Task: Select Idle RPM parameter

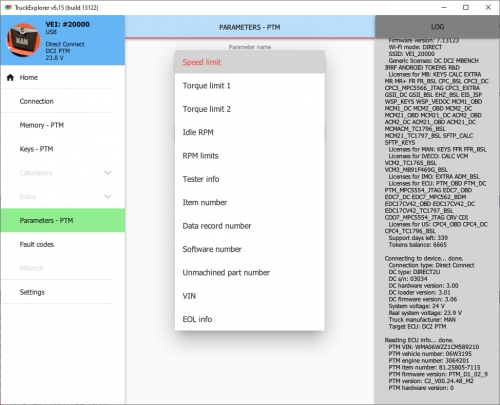Action: (x=250, y=132)
